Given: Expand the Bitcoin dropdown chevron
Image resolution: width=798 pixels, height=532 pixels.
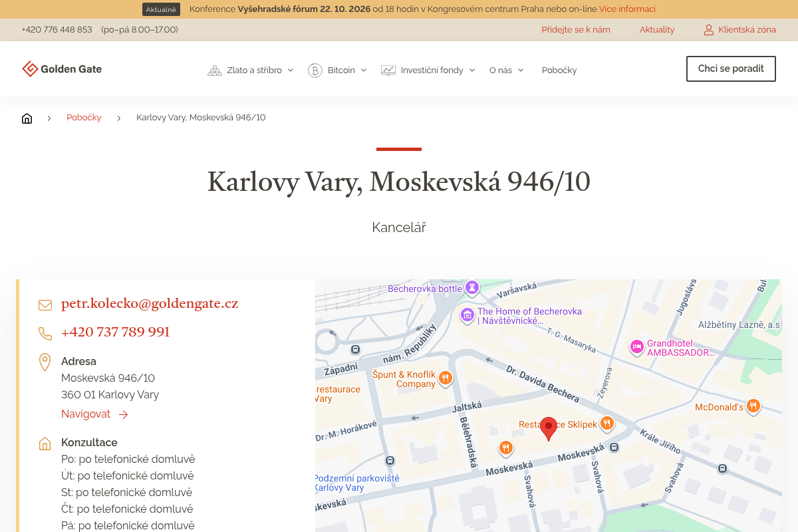Looking at the screenshot, I should coord(364,70).
